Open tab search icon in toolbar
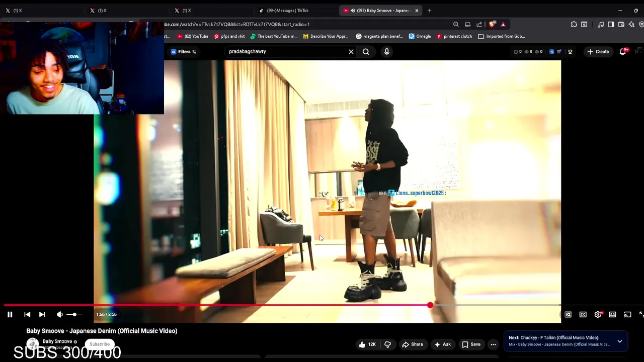Viewport: 644px width, 362px height. coord(584,24)
